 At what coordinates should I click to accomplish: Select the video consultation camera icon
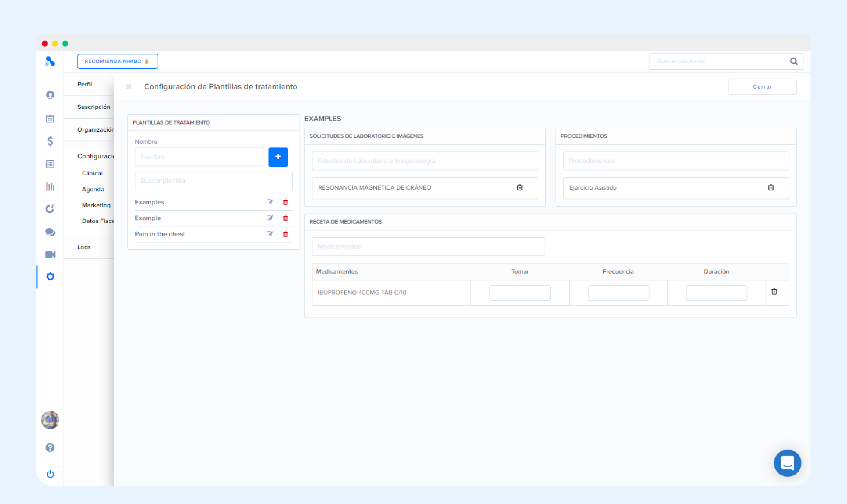(x=50, y=254)
